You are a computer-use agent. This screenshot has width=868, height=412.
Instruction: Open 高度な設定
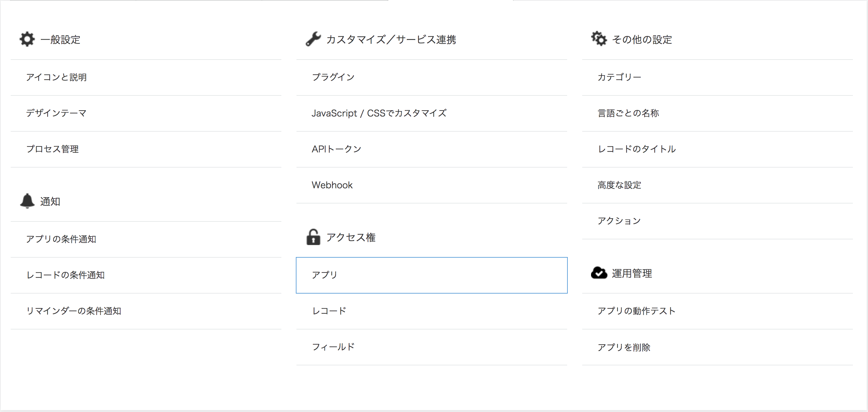click(717, 185)
